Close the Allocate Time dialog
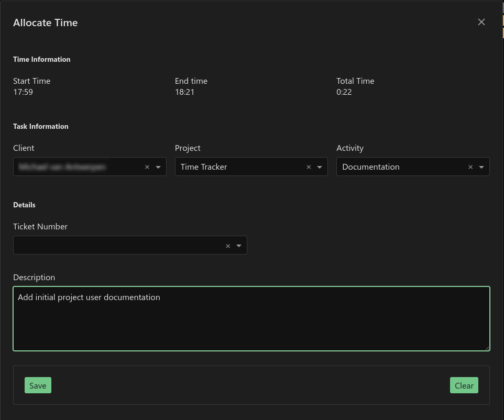Viewport: 504px width, 420px height. [481, 22]
